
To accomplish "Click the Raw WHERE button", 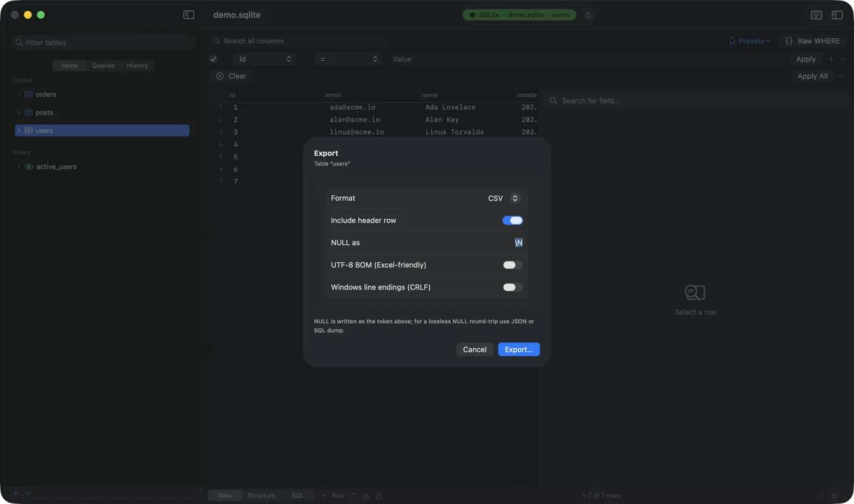I will [812, 41].
